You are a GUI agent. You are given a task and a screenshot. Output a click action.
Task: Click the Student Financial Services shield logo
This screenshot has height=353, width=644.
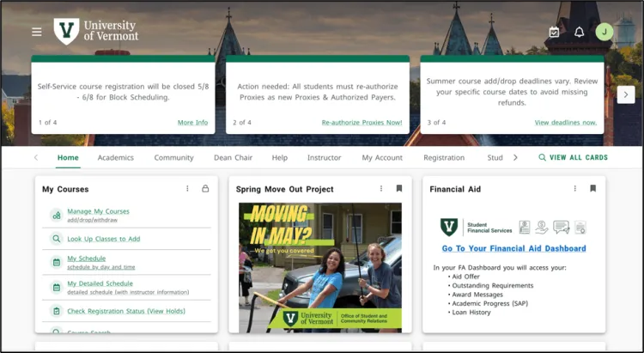click(x=449, y=228)
